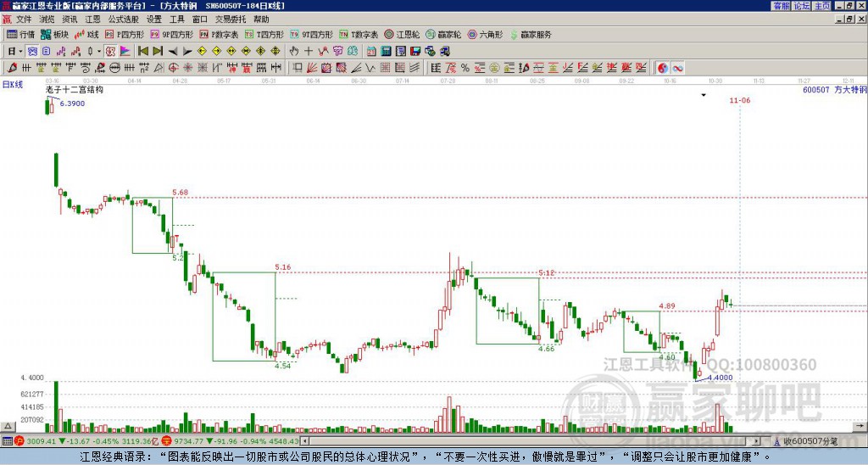Toggle the yin-yang symbol icon
The height and width of the screenshot is (465, 868).
click(663, 68)
